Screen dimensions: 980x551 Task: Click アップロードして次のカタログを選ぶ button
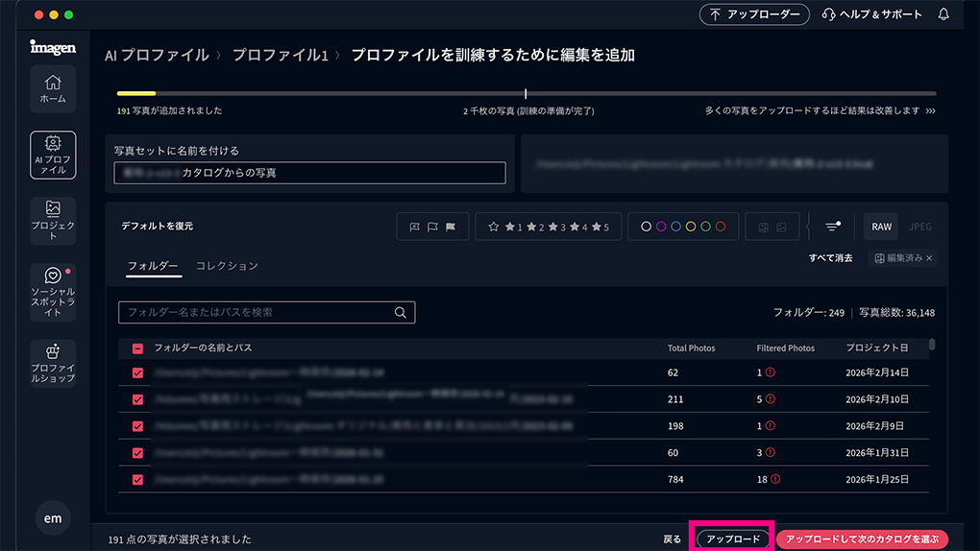point(862,539)
